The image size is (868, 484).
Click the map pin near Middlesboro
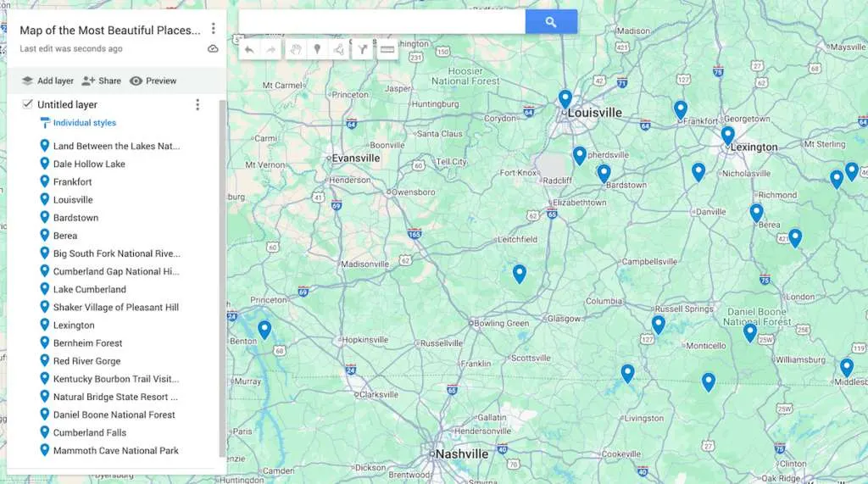847,367
